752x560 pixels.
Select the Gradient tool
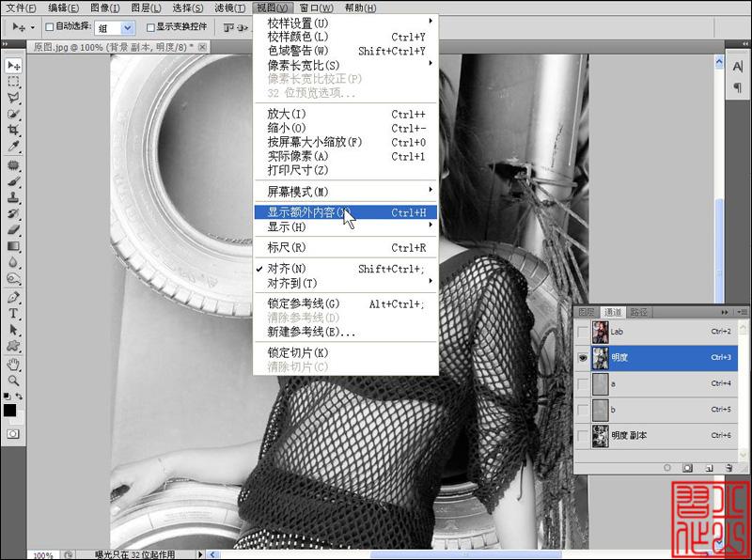[13, 246]
